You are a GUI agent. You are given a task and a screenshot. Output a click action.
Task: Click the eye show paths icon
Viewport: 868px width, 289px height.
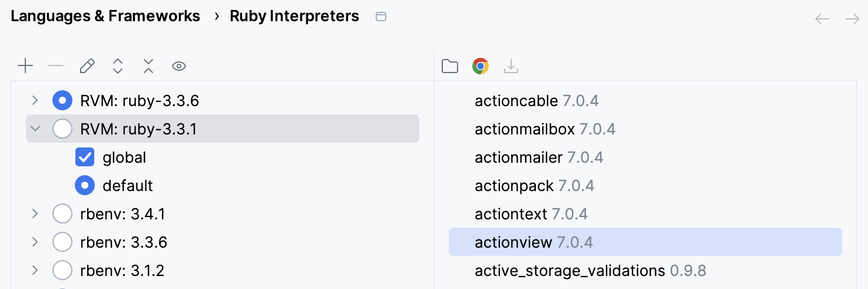click(179, 66)
